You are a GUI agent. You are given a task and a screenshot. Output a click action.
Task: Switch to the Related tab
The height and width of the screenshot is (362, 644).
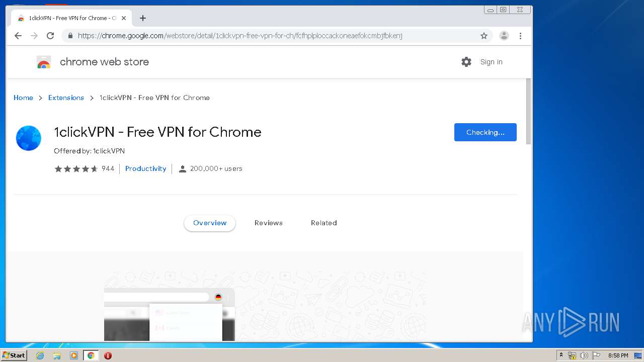(324, 223)
